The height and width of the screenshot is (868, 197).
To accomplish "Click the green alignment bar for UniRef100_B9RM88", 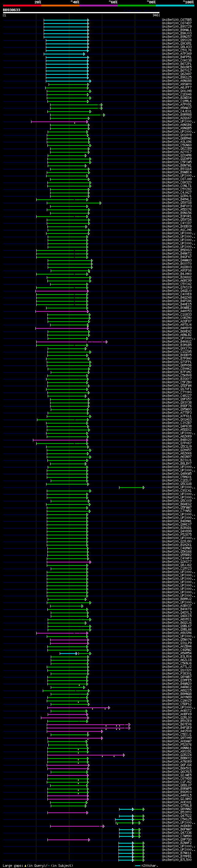I will tap(78, 115).
